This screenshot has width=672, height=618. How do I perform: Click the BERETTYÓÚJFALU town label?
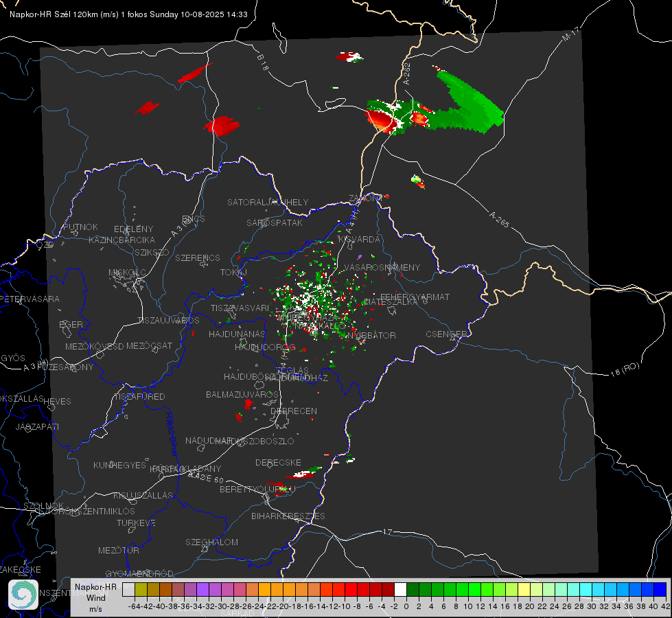coord(257,490)
